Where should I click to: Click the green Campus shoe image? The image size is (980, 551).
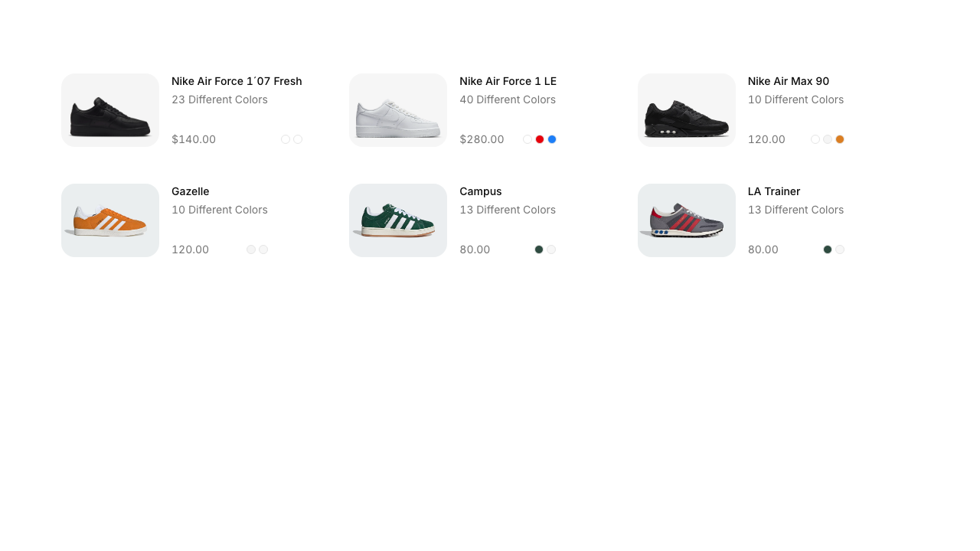[x=397, y=220]
